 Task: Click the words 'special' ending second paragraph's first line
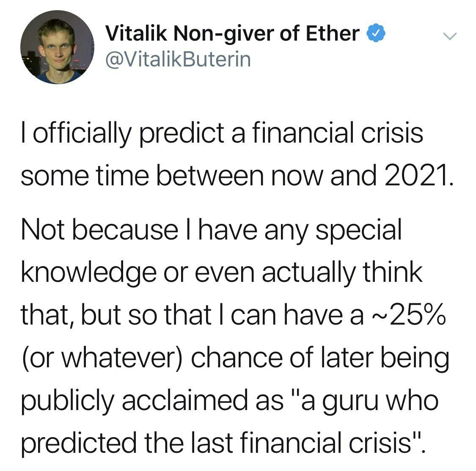[x=359, y=231]
